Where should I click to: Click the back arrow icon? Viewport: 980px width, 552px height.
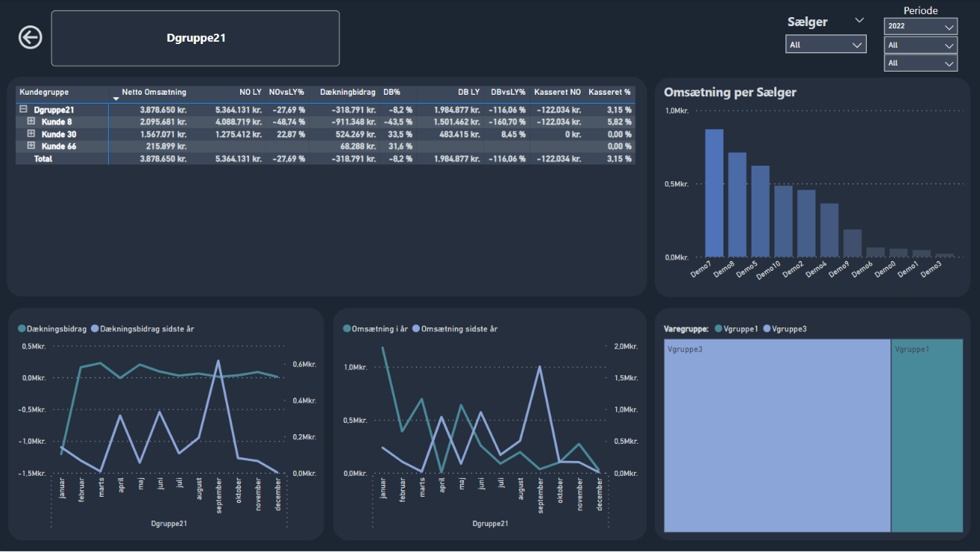31,38
